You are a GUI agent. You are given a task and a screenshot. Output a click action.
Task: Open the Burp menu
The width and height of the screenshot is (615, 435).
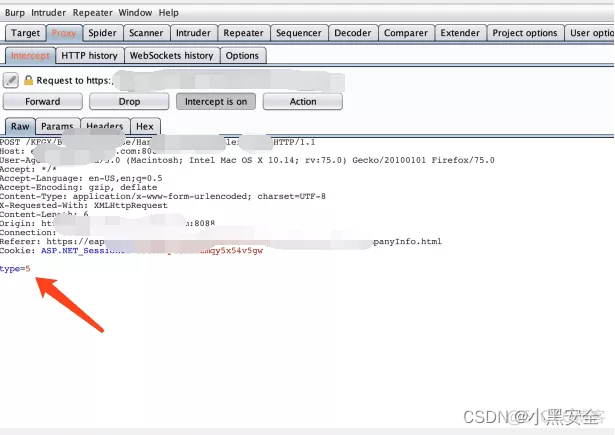pos(15,13)
